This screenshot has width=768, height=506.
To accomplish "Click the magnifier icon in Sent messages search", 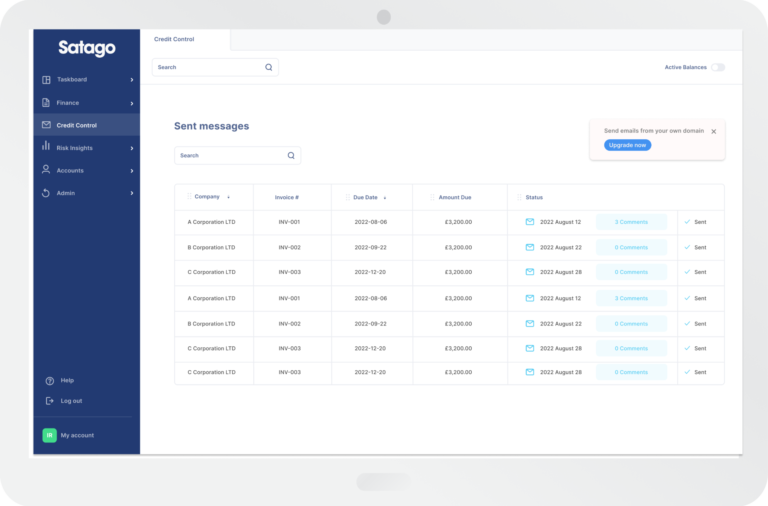I will [291, 156].
